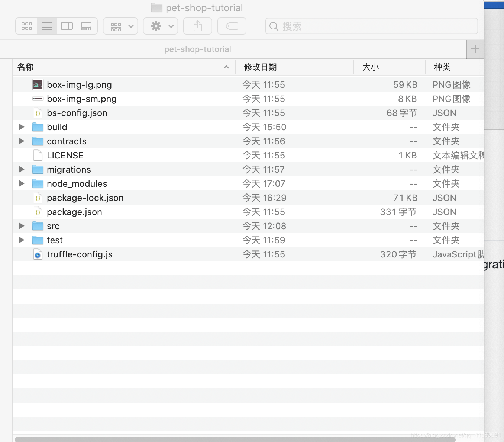
Task: Expand the src folder
Action: [22, 226]
